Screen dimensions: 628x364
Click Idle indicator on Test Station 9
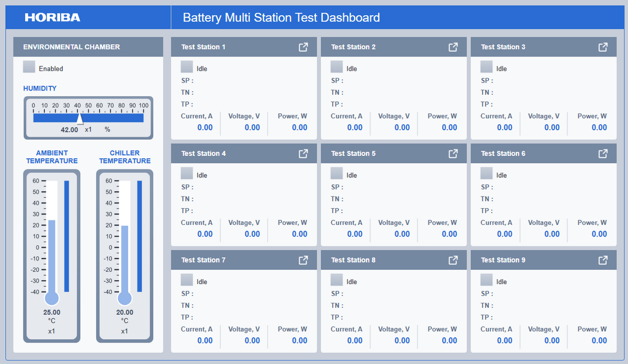(x=487, y=280)
